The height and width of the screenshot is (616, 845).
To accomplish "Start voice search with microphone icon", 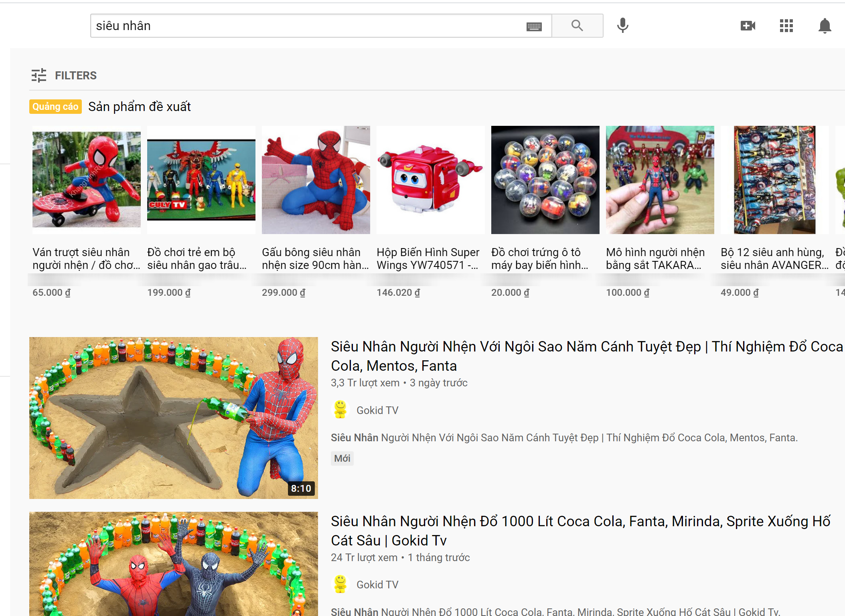I will 622,26.
